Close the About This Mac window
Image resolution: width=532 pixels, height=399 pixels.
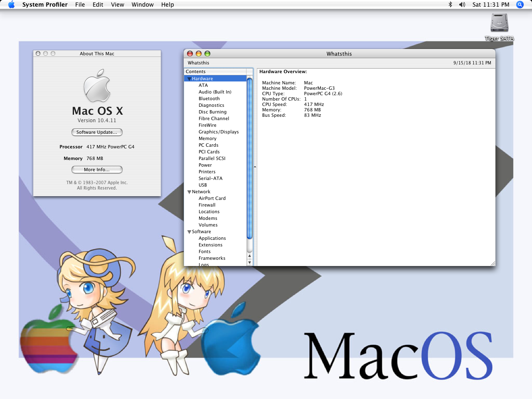[x=38, y=54]
